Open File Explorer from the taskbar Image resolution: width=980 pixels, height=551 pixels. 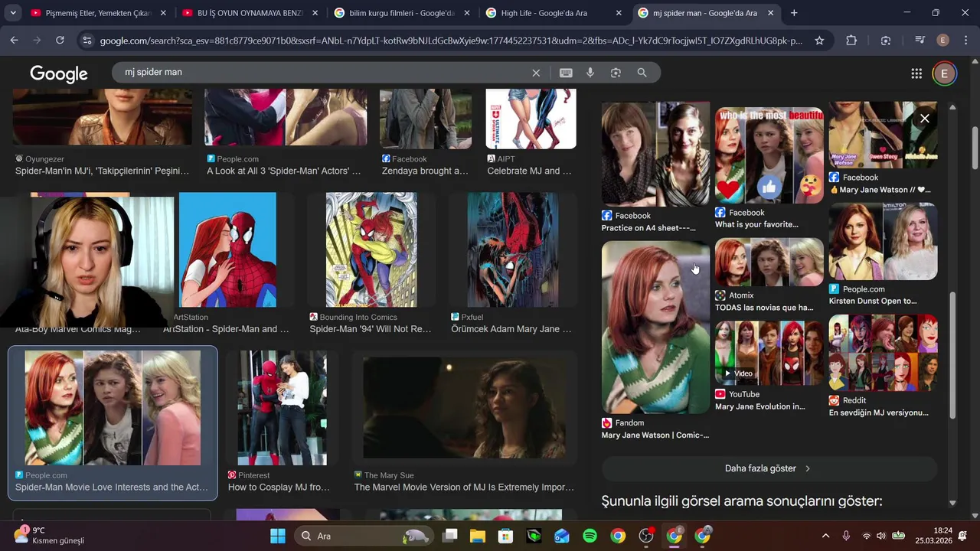point(477,536)
